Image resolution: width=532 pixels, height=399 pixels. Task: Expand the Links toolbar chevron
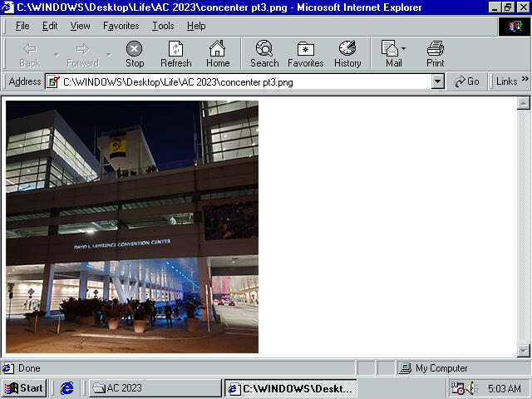[x=525, y=81]
